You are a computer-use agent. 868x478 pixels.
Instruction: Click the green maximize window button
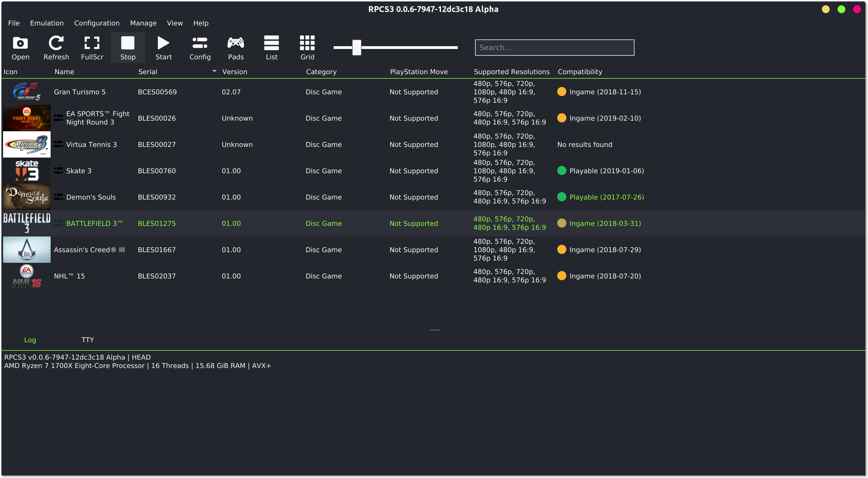click(x=841, y=9)
